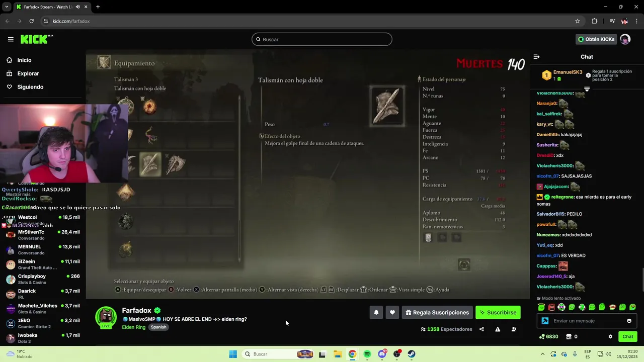Click the green Suscribirse button
Screen dimensions: 644x362
click(498, 312)
